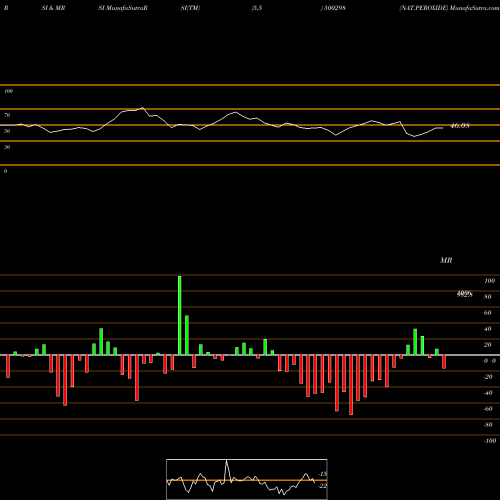Click the "-22" value in the mini chart
The image size is (500, 500).
click(323, 486)
